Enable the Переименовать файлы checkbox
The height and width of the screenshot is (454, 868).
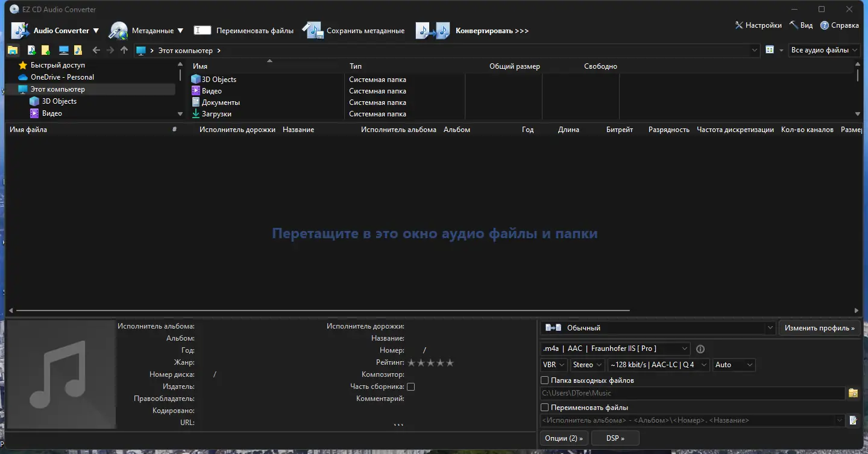point(544,407)
